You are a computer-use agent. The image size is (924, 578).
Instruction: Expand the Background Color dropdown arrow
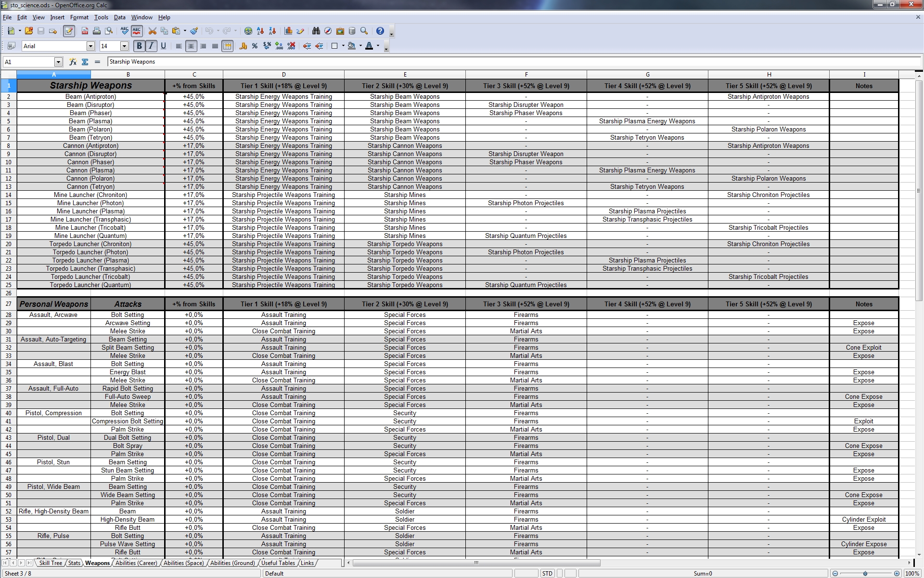(x=360, y=46)
